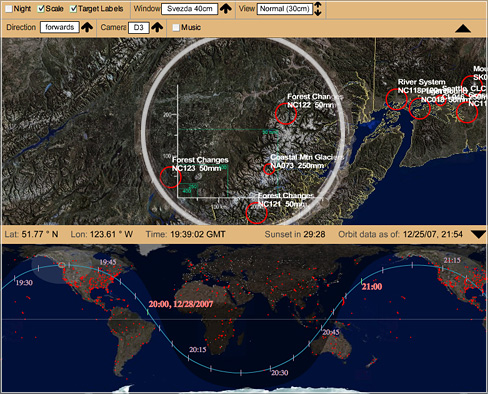Click the up arrow next to Camera field
Screen dimensions: 488x394
[x=157, y=27]
